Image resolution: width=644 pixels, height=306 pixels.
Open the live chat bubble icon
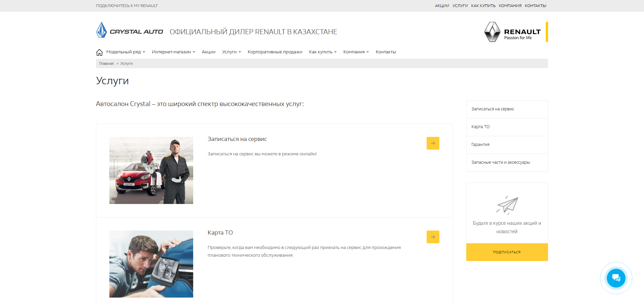(x=616, y=278)
